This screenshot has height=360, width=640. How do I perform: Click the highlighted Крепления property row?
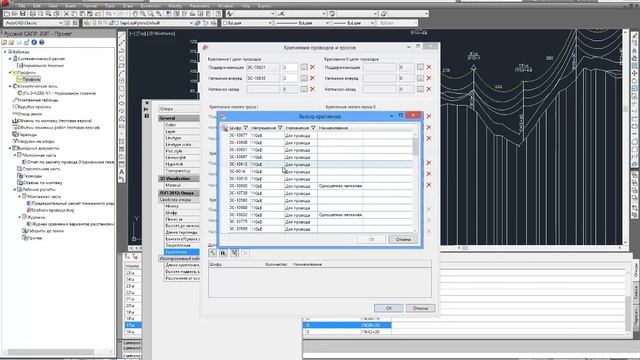(182, 252)
